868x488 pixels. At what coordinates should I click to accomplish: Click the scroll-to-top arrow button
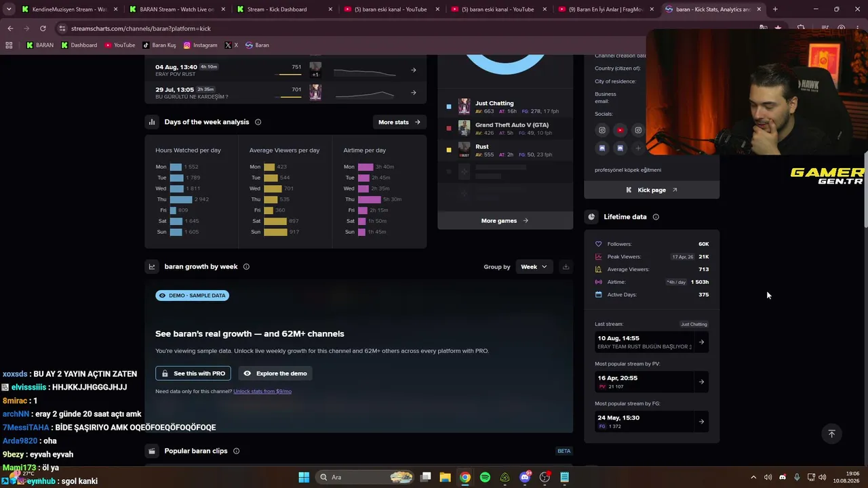831,434
